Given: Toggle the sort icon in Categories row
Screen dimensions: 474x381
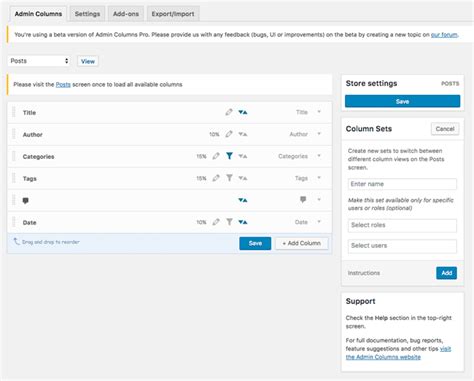Looking at the screenshot, I should pyautogui.click(x=243, y=156).
